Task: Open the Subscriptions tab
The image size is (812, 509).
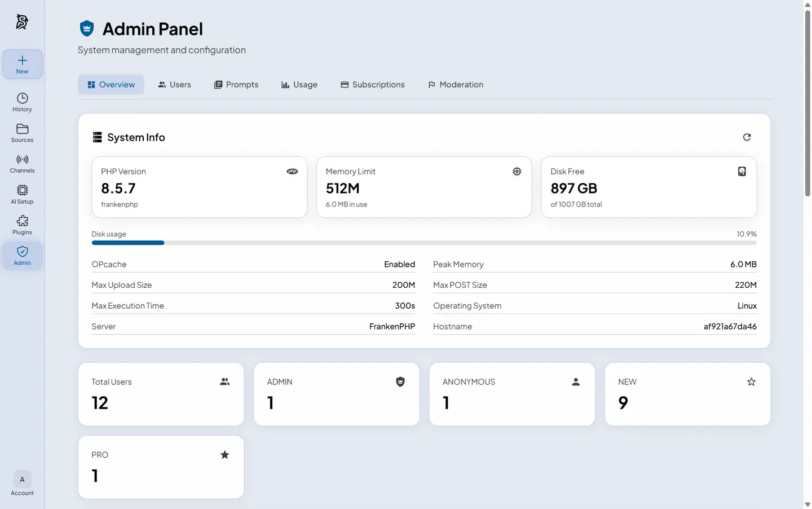Action: (x=373, y=85)
